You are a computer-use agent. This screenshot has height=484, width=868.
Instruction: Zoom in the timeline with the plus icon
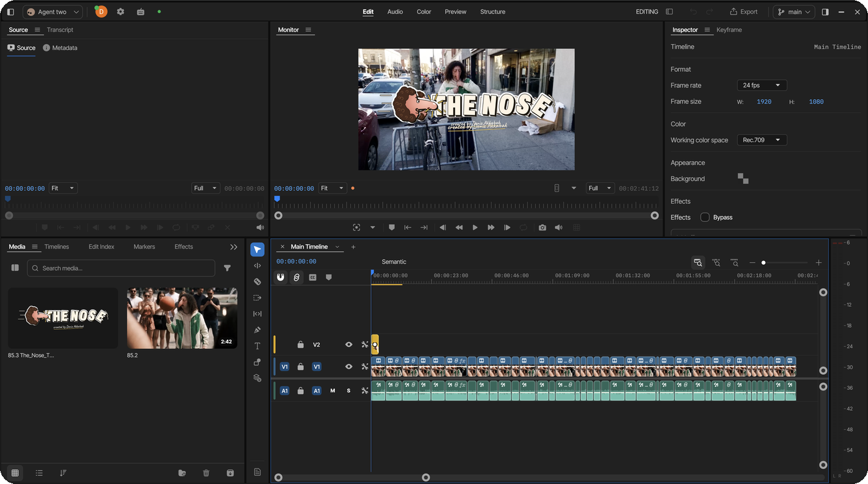(x=818, y=263)
